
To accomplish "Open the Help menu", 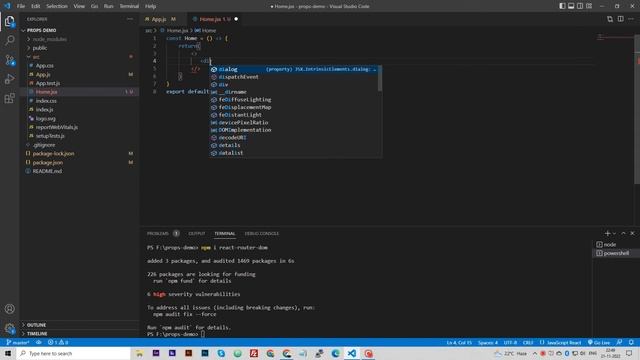I will pyautogui.click(x=150, y=6).
